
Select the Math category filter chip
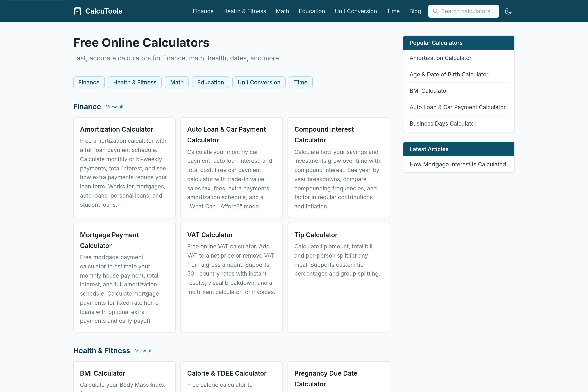[x=177, y=82]
